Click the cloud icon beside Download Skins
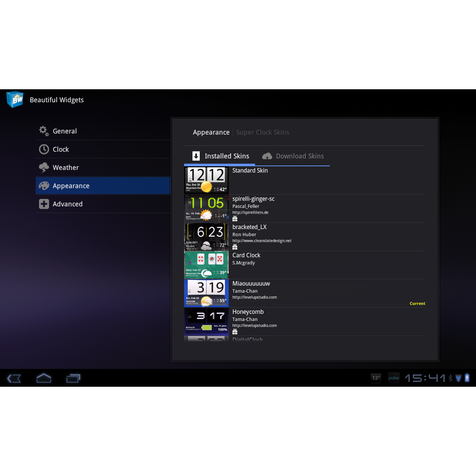 coord(267,156)
